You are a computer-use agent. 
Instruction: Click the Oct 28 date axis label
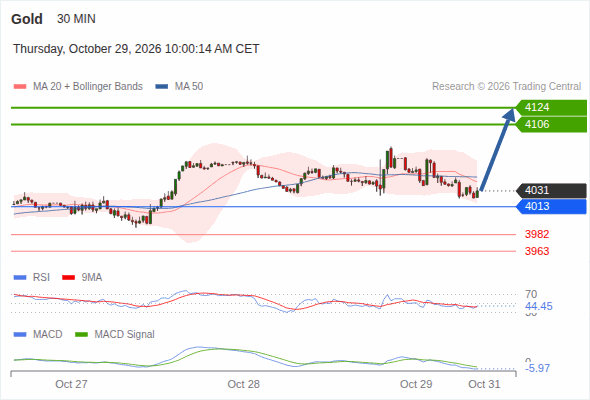(243, 384)
